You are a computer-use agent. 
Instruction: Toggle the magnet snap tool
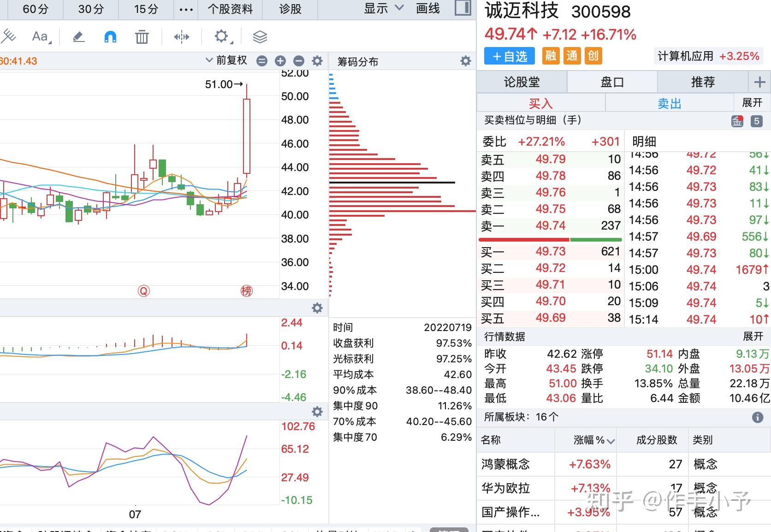(110, 37)
